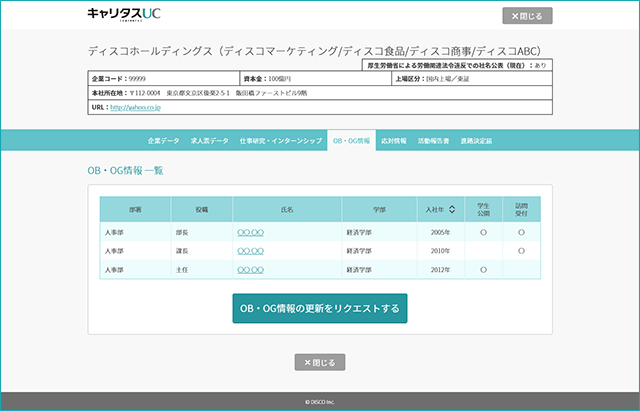The image size is (640, 411).
Task: Click the 部署 column header
Action: [x=135, y=209]
